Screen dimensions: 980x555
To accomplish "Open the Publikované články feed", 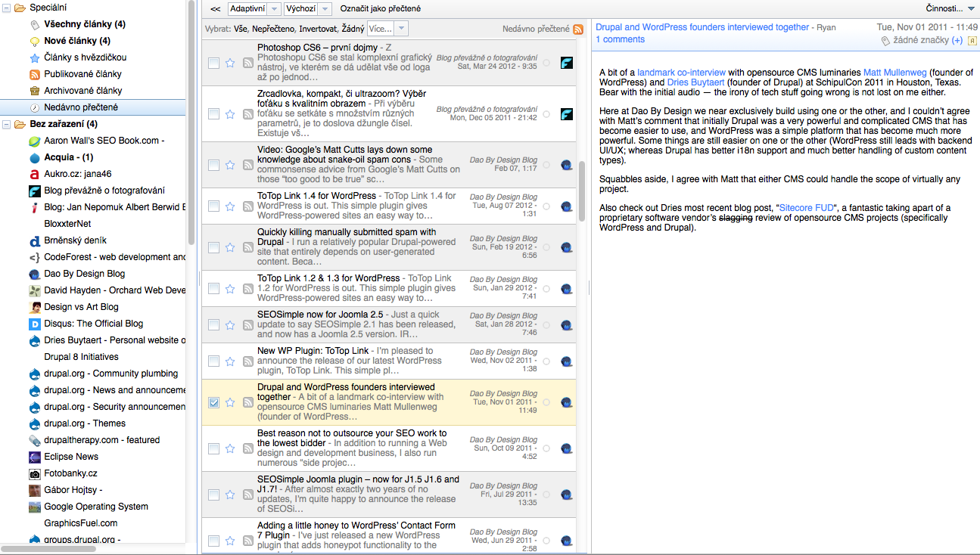I will (82, 74).
